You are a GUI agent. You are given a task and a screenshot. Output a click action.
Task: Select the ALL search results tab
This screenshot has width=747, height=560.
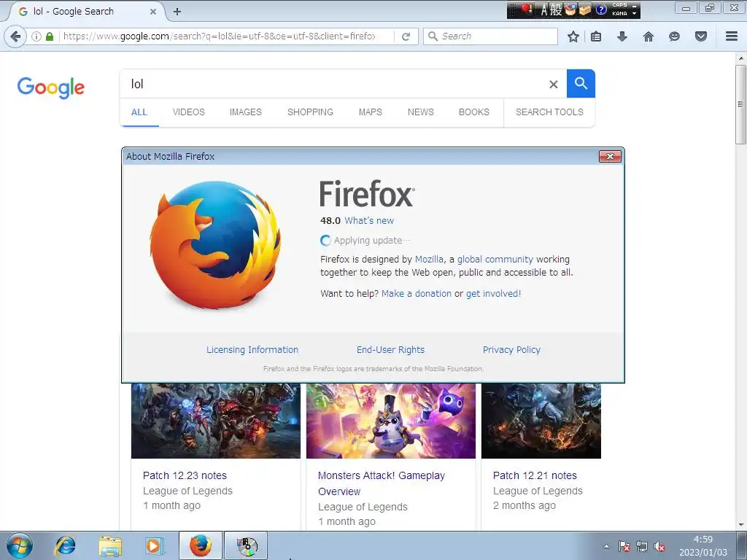(x=139, y=112)
